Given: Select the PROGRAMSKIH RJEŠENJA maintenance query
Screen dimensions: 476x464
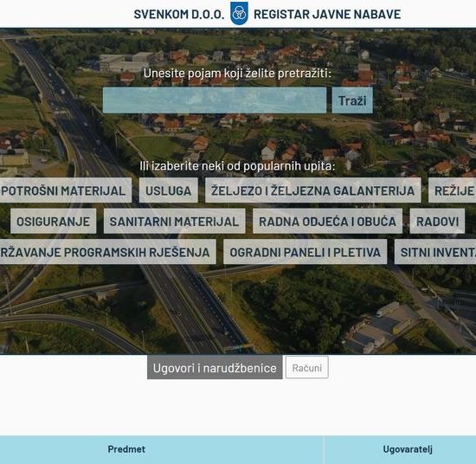Looking at the screenshot, I should click(x=108, y=252).
